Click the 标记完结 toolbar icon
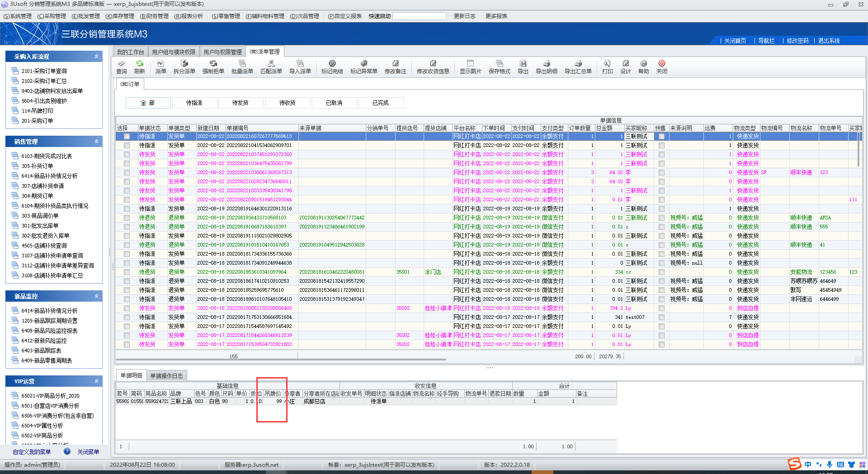The image size is (868, 474). click(332, 66)
